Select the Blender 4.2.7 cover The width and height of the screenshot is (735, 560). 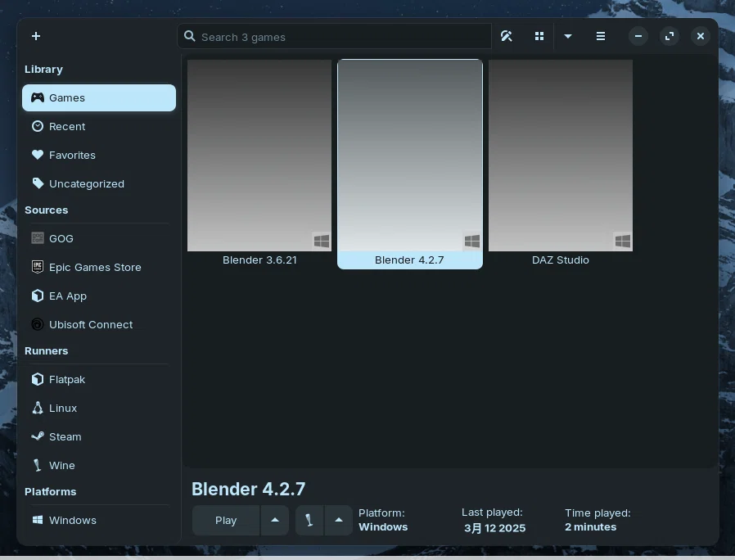coord(410,156)
